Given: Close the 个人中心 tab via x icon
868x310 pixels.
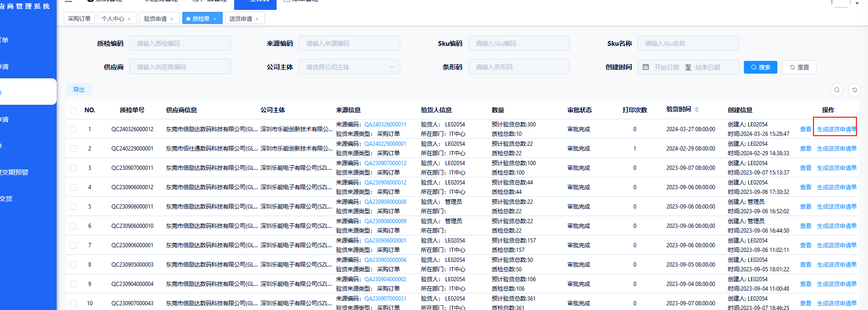Looking at the screenshot, I should (x=129, y=19).
